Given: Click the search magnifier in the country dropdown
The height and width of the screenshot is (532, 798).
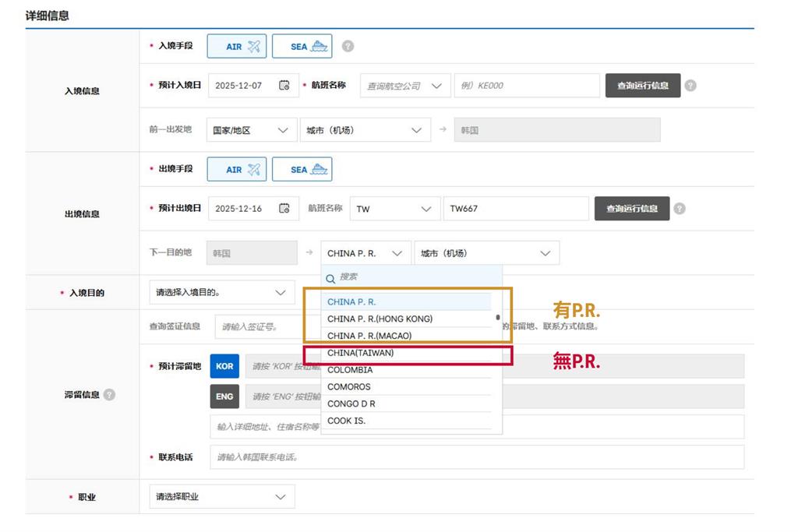Looking at the screenshot, I should tap(330, 277).
